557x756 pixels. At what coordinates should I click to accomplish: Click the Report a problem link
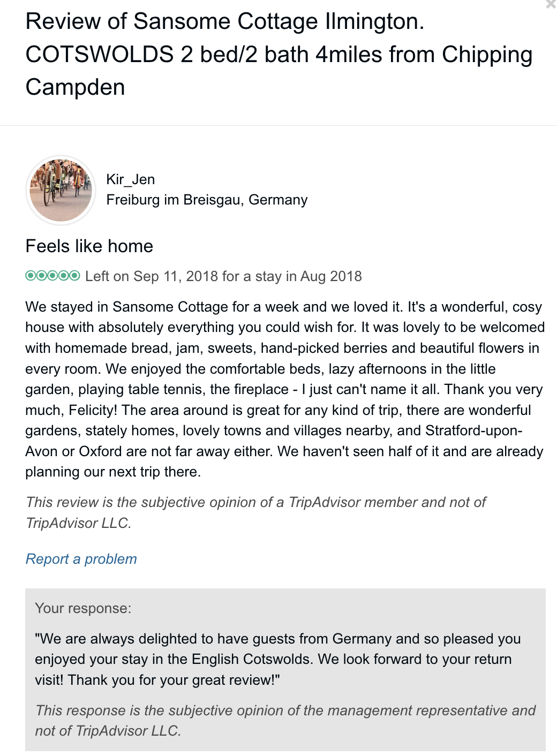coord(81,559)
